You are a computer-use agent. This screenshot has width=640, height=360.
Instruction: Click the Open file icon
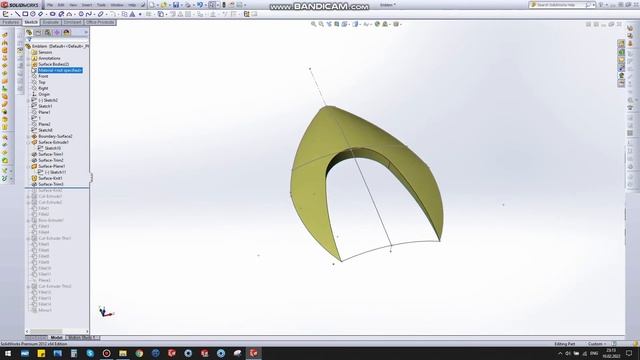(x=164, y=5)
